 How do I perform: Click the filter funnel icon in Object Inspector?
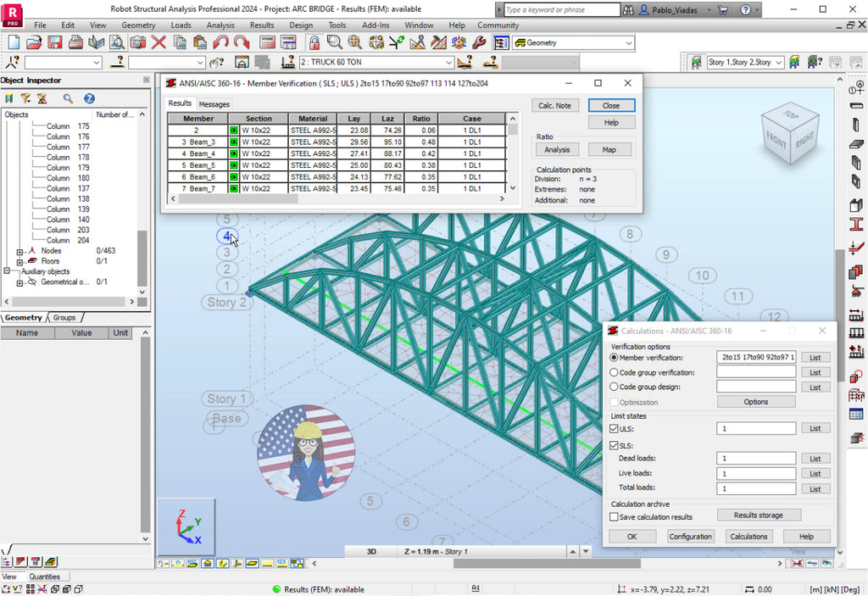pyautogui.click(x=25, y=99)
